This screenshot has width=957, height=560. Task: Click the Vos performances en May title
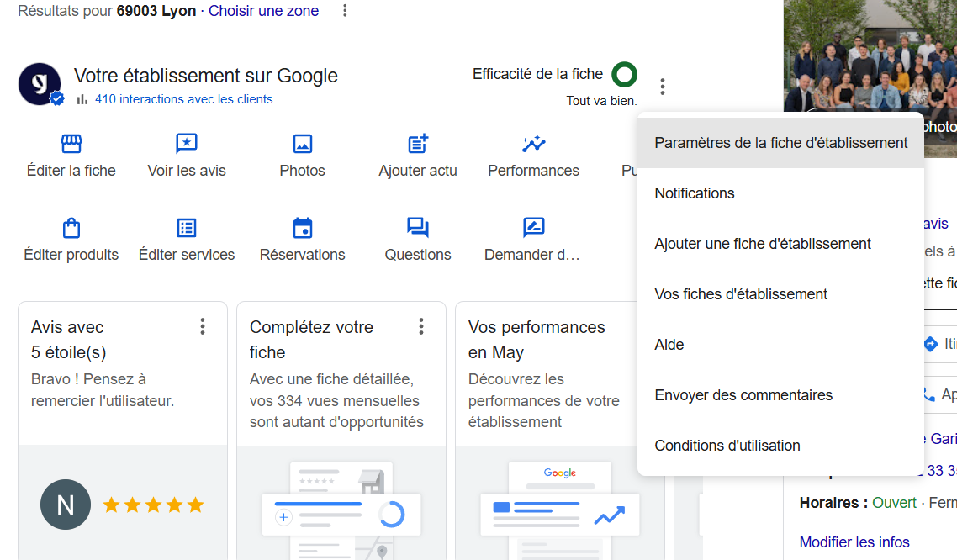point(537,340)
